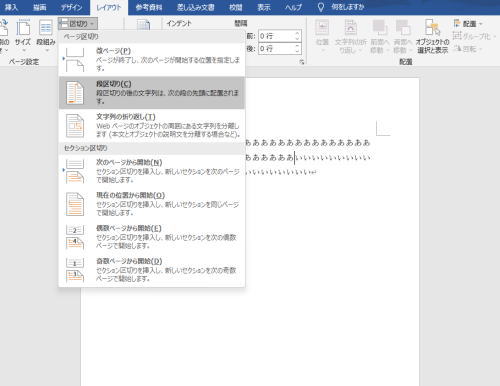Select 次のページから開始 section break icon
The height and width of the screenshot is (386, 500).
coord(75,171)
